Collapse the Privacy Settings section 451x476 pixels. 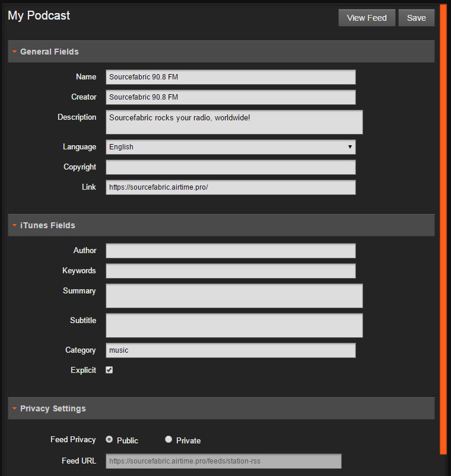221,408
